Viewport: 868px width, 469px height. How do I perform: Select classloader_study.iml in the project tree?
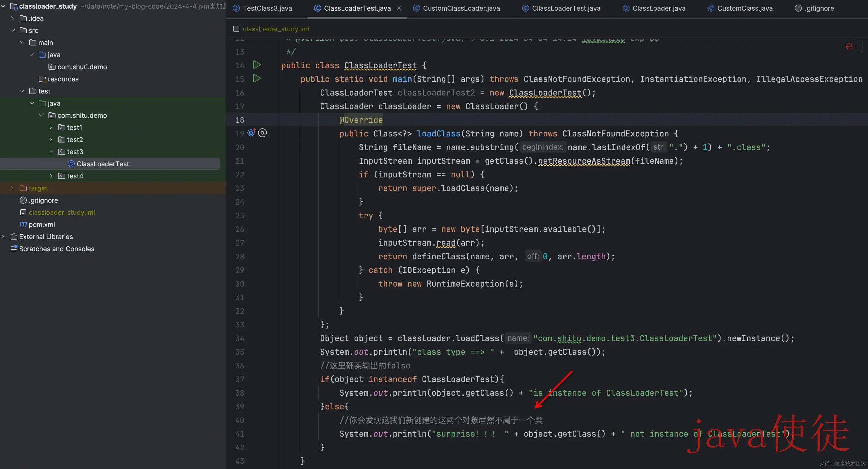tap(62, 213)
